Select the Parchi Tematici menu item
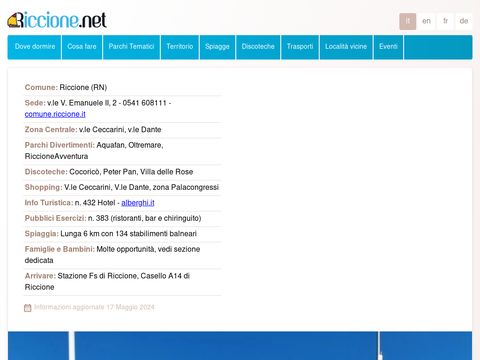 [131, 47]
